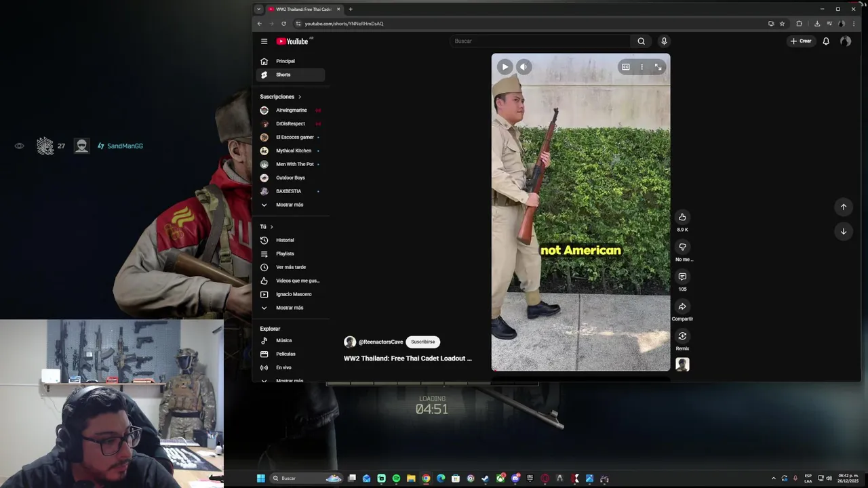Click the YouTube logo
Image resolution: width=868 pixels, height=488 pixels.
292,41
